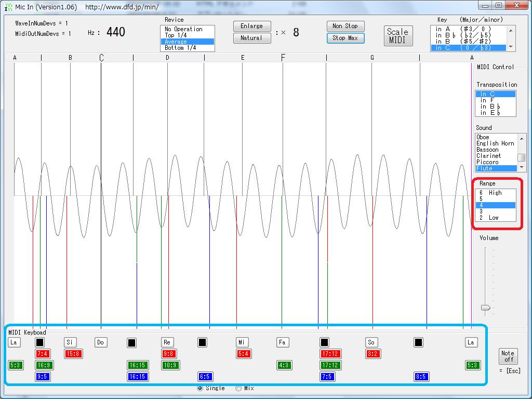The image size is (532, 399).
Task: Click the blue 16:15 ratio button
Action: [137, 377]
